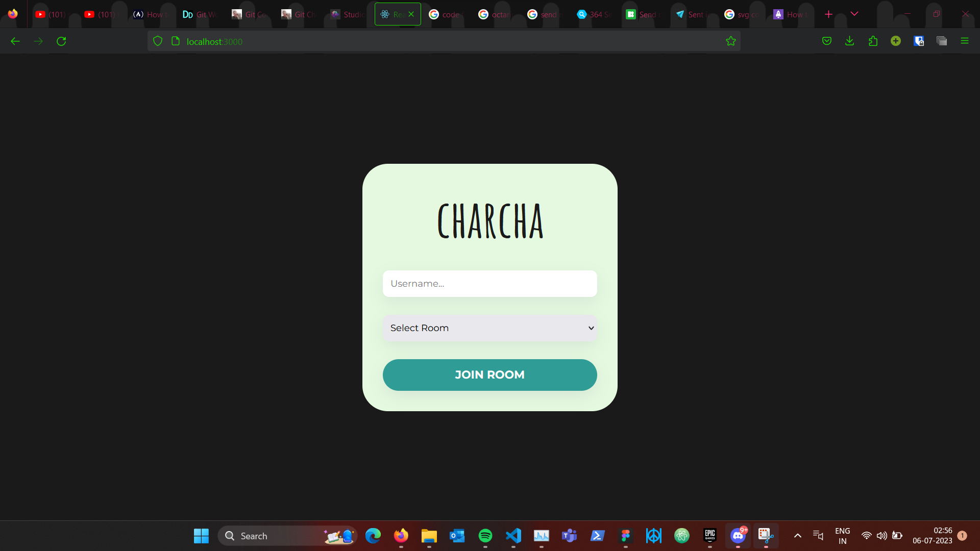Image resolution: width=980 pixels, height=551 pixels.
Task: Open Epic Games Launcher from the taskbar
Action: coord(709,536)
